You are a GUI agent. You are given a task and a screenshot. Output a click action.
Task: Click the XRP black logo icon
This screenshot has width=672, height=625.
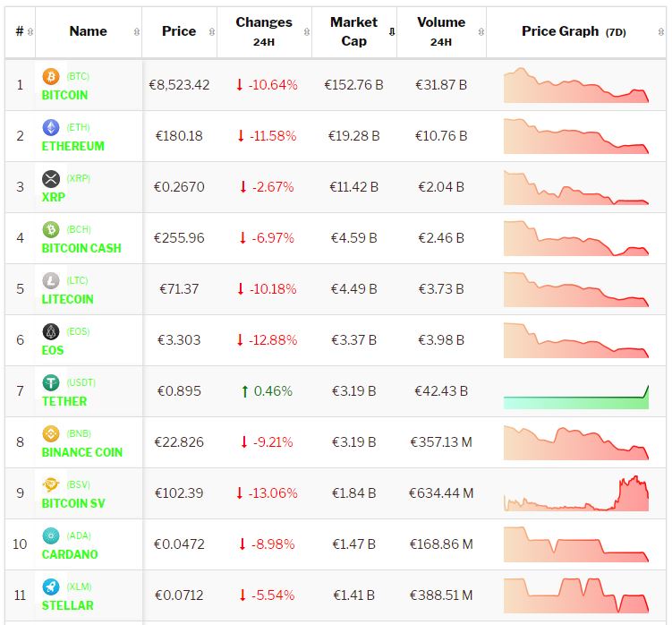pyautogui.click(x=51, y=180)
